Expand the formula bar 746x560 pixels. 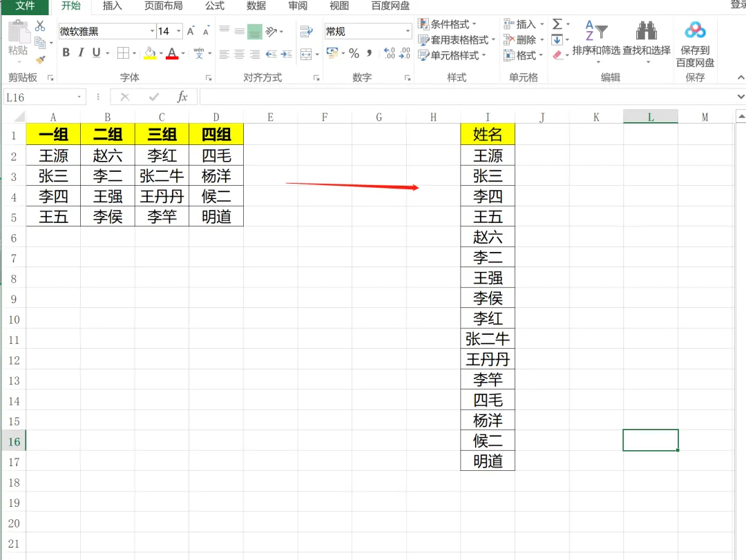point(740,97)
